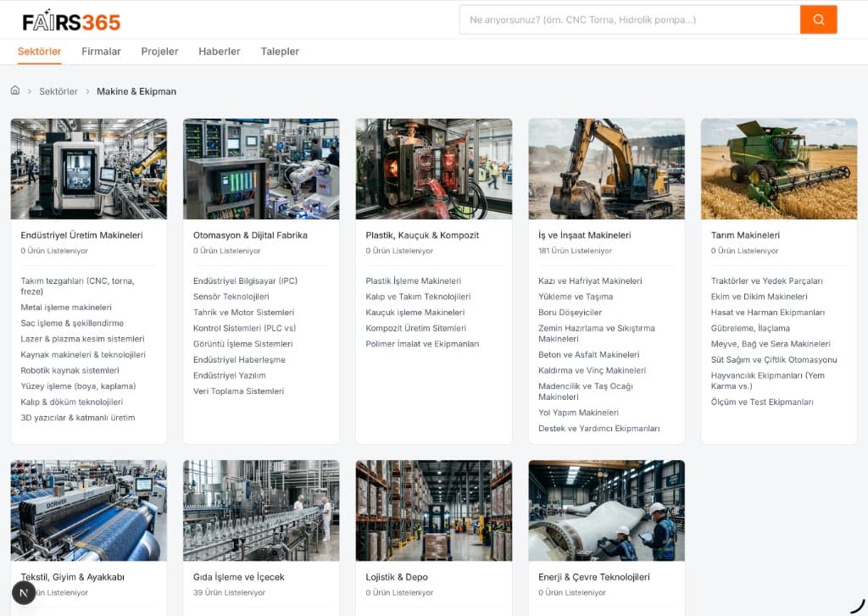Open the Talepler tab
This screenshot has width=868, height=616.
(x=280, y=52)
